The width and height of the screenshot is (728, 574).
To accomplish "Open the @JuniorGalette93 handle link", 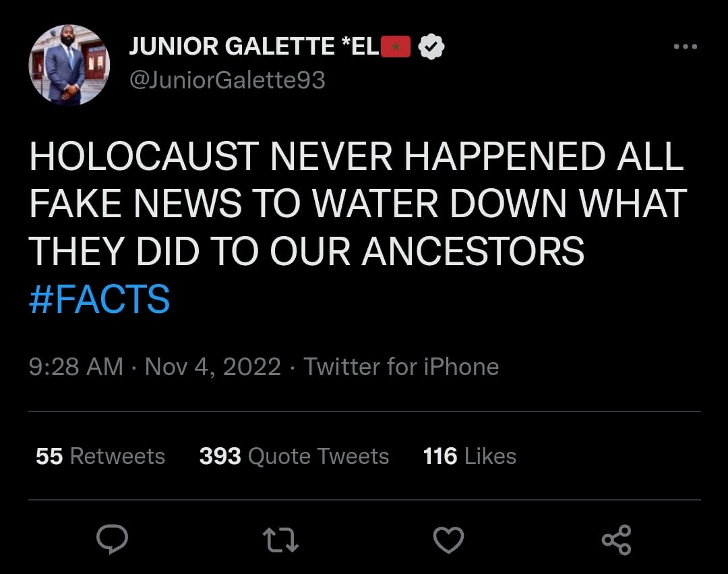I will point(227,80).
